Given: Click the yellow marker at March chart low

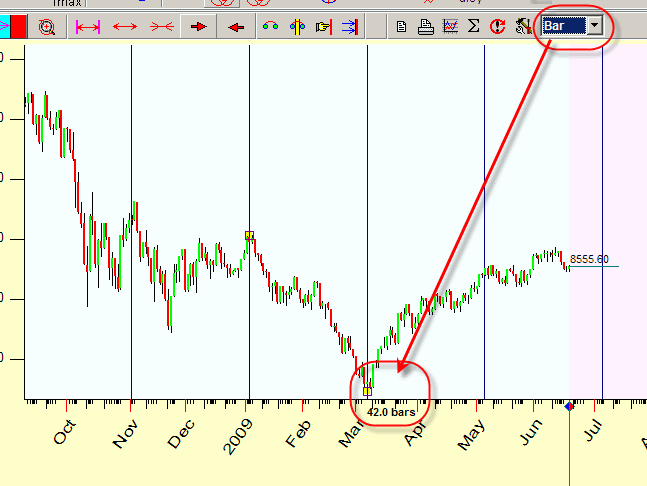Looking at the screenshot, I should [367, 391].
